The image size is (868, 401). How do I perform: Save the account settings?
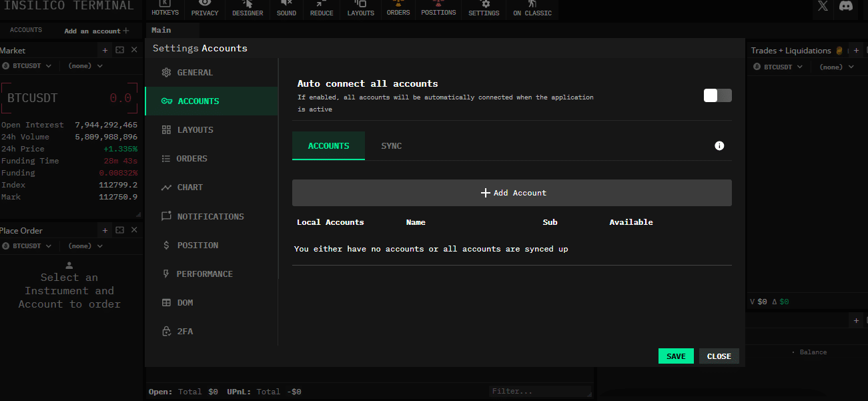[x=676, y=356]
